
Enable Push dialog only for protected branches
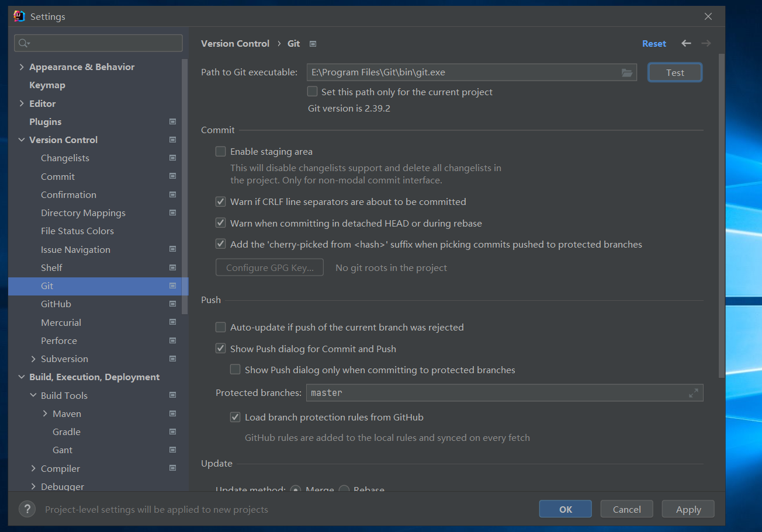tap(235, 370)
